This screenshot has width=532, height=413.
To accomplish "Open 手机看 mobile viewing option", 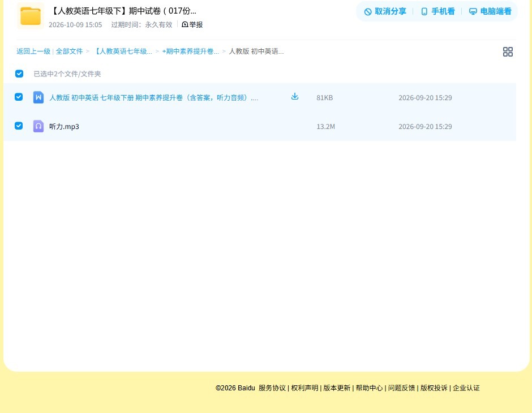I will tap(437, 11).
